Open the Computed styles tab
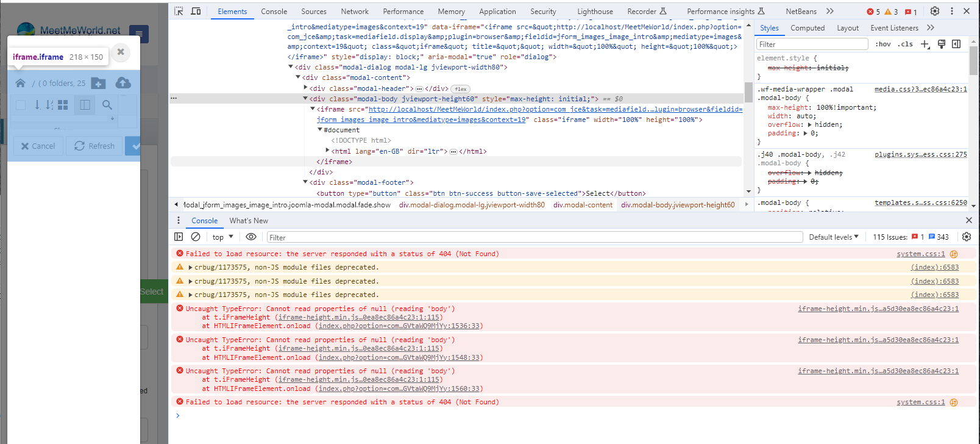The height and width of the screenshot is (444, 980). pyautogui.click(x=807, y=28)
